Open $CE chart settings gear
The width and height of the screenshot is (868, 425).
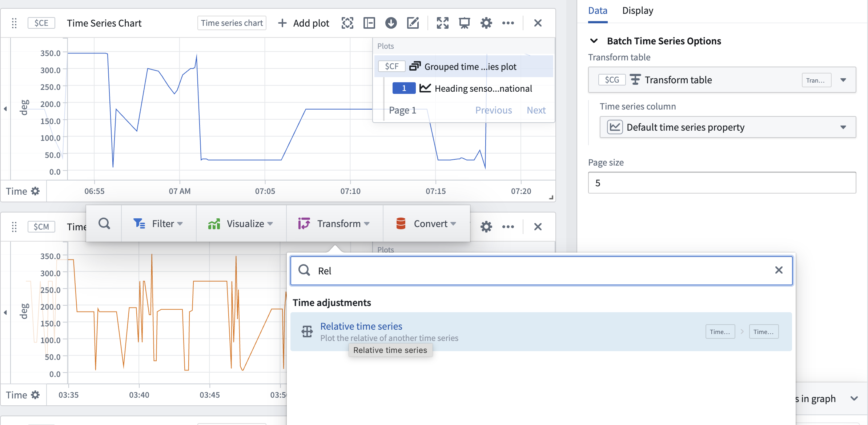tap(486, 23)
